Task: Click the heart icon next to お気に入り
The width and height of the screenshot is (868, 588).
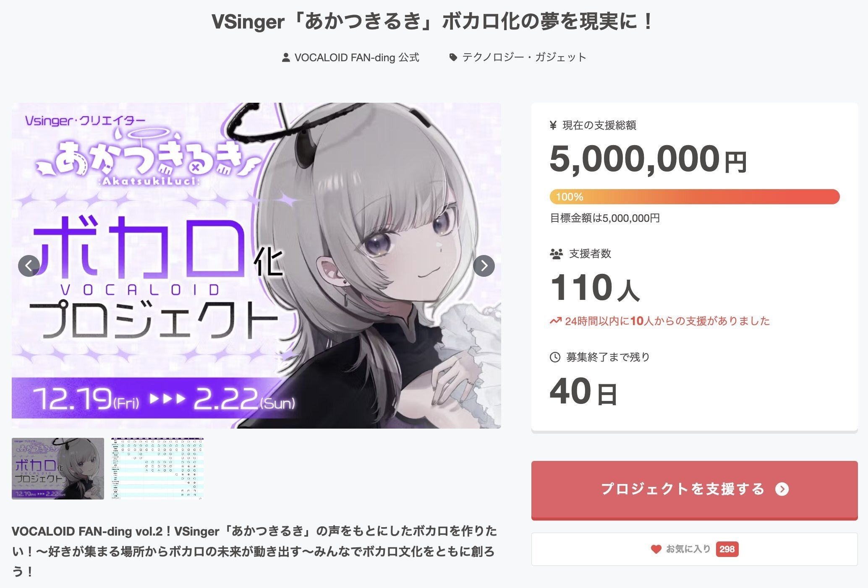Action: point(656,549)
